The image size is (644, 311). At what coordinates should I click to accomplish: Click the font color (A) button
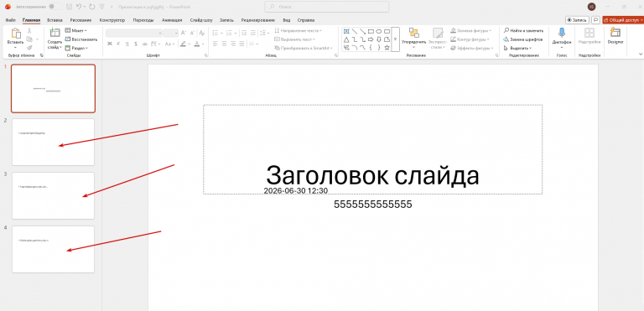(x=197, y=44)
